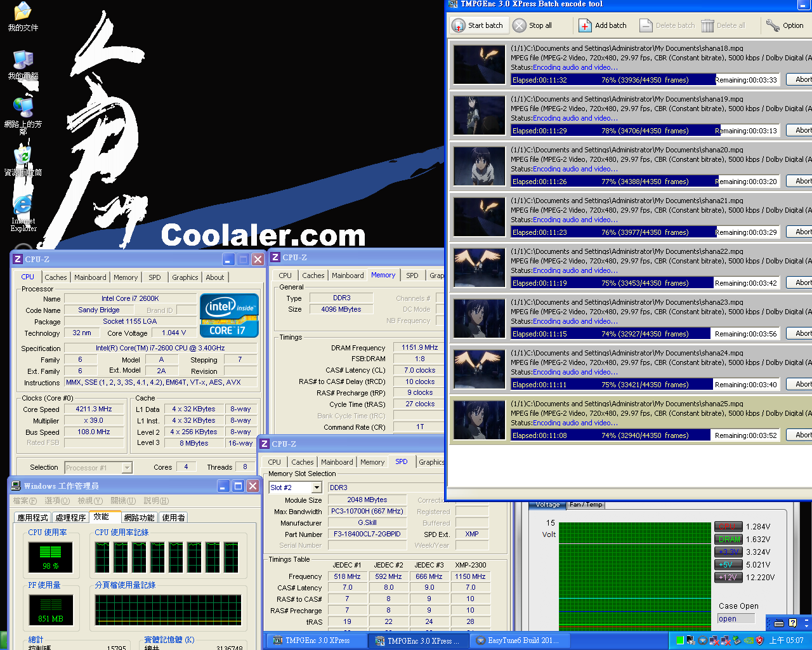Image resolution: width=812 pixels, height=650 pixels.
Task: Click the language bar keyboard icon
Action: point(779,623)
